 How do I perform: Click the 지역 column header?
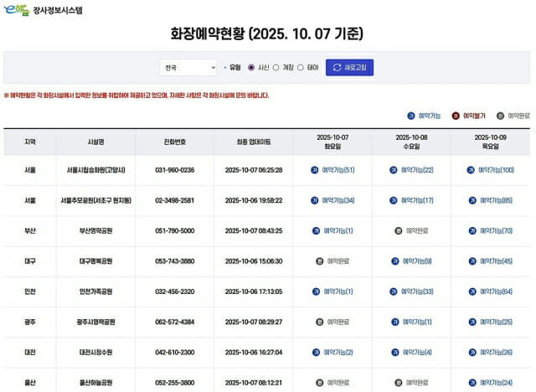(30, 142)
